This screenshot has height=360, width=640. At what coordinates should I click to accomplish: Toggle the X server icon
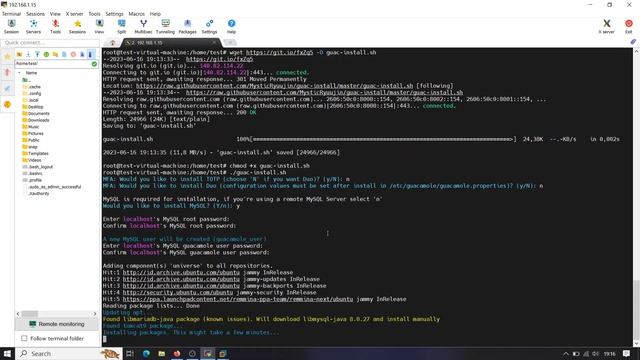pyautogui.click(x=607, y=27)
